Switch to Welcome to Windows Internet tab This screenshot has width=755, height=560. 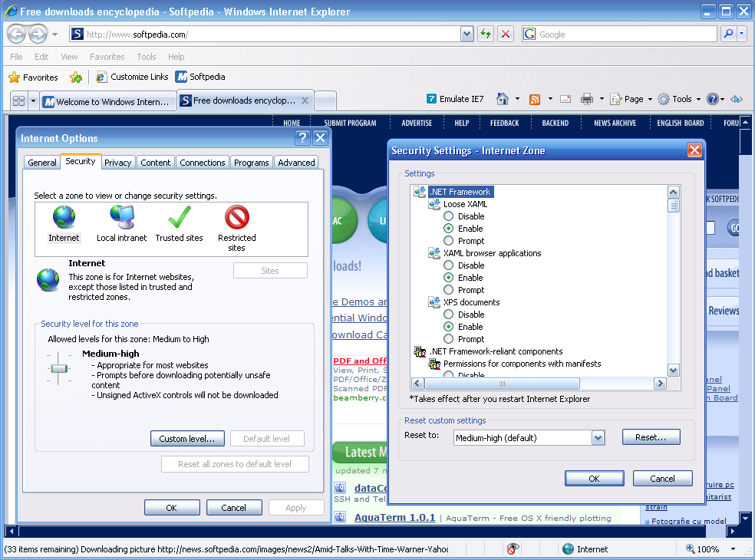click(x=109, y=101)
